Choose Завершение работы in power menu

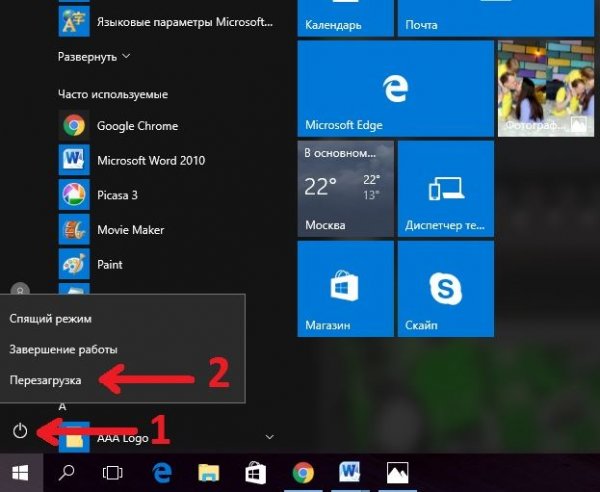coord(122,349)
